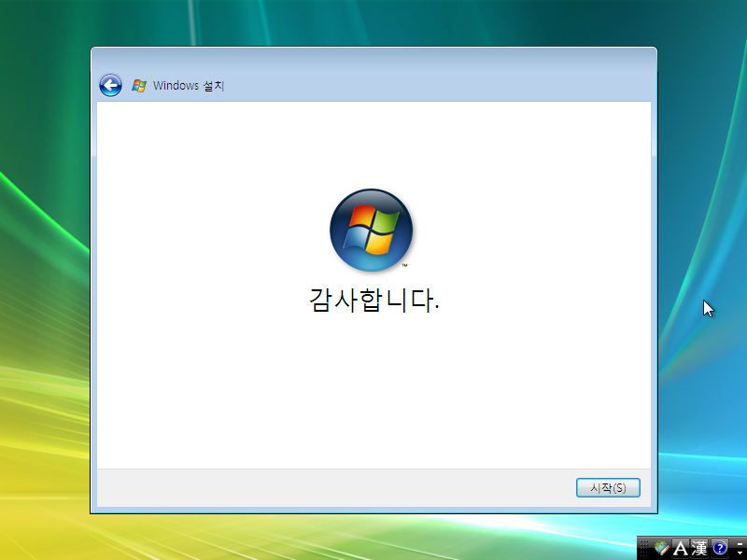Click the 시작(S) button

[608, 487]
